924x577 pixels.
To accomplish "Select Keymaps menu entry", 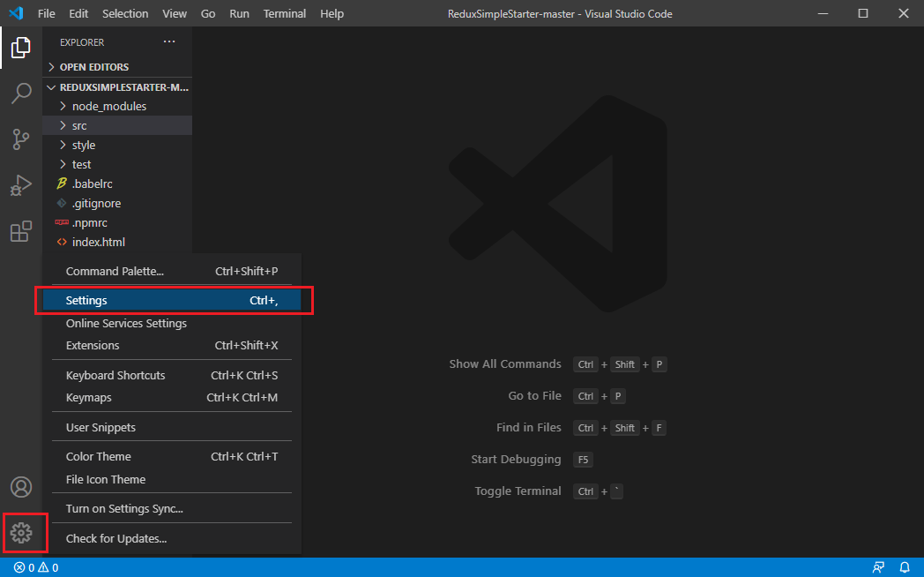I will point(172,397).
